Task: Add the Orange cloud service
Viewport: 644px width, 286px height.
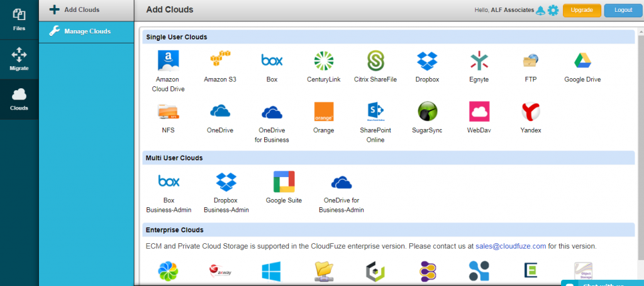Action: [x=324, y=112]
